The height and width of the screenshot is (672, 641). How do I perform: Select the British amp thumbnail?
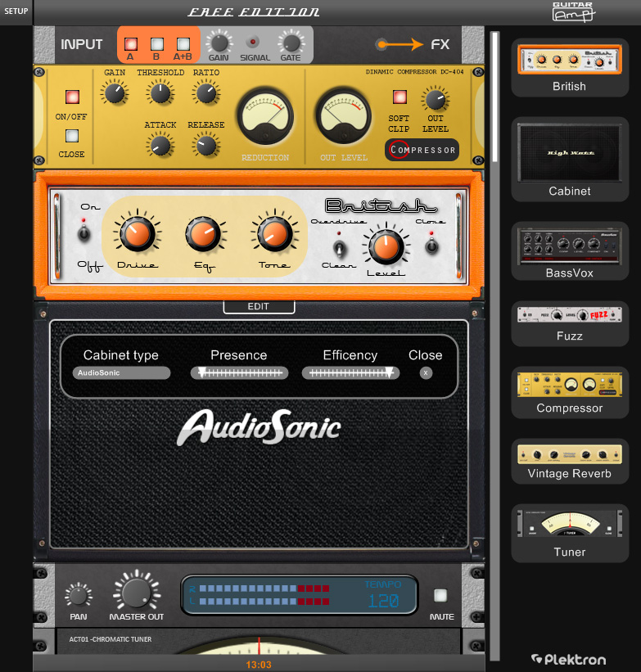[569, 61]
